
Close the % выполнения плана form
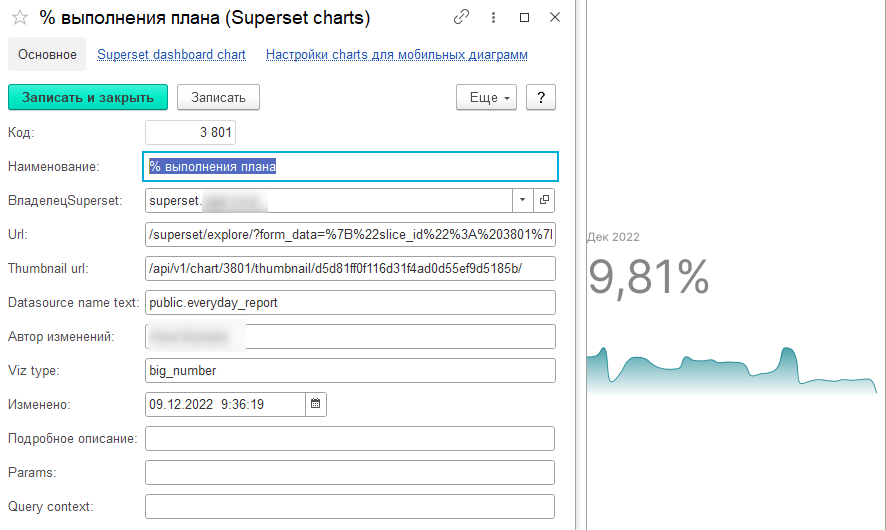(x=555, y=18)
